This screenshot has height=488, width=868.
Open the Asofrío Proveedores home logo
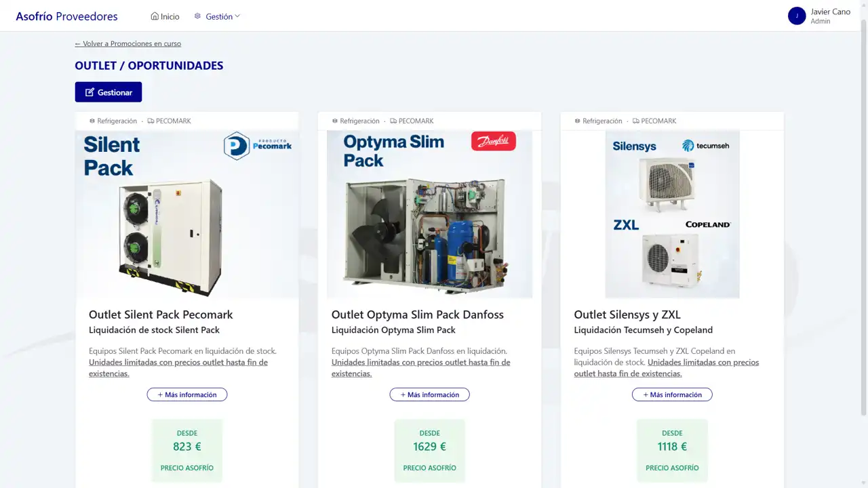tap(66, 16)
